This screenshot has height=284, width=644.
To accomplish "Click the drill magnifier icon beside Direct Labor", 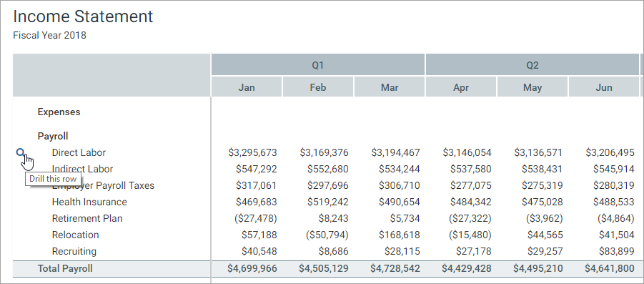I will coord(21,152).
